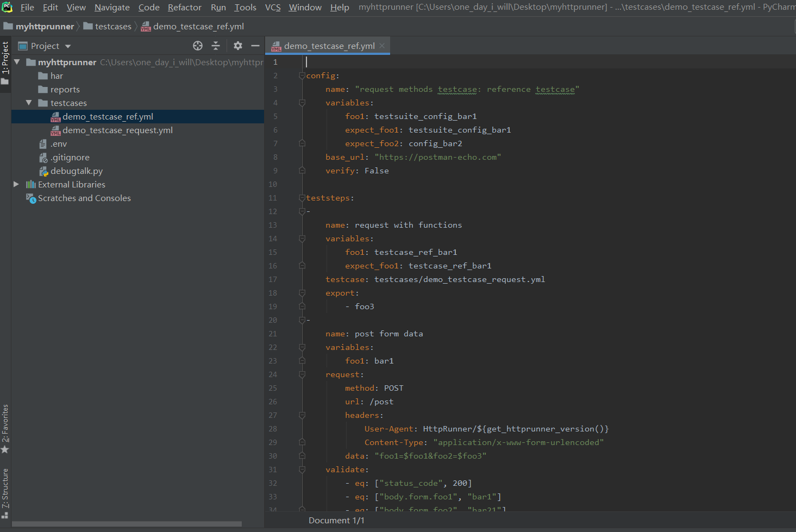796x532 pixels.
Task: Open the Window menu
Action: pos(305,7)
